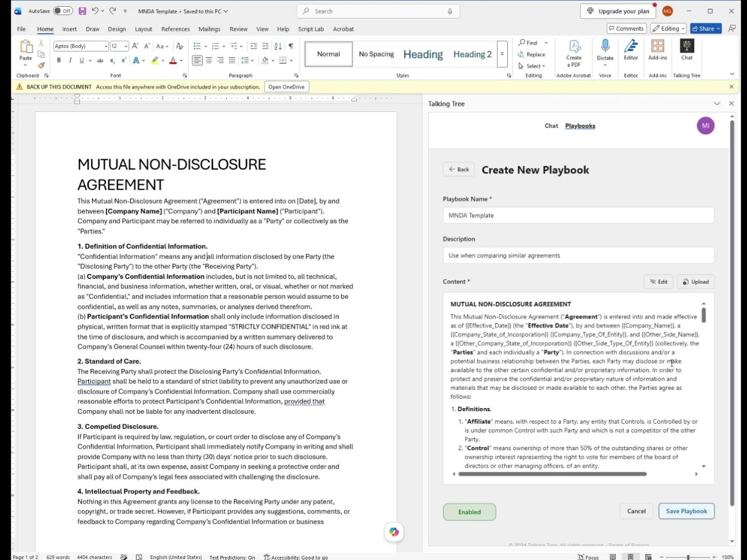Click the font color A swatch
This screenshot has width=747, height=560.
click(173, 61)
